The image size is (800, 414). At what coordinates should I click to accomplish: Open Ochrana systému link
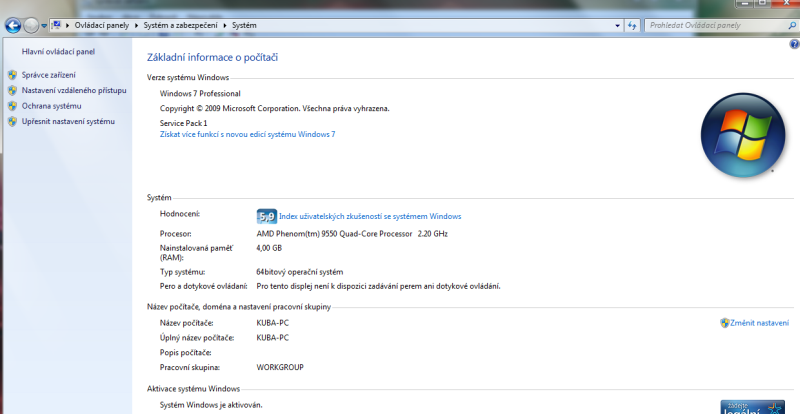tap(52, 106)
